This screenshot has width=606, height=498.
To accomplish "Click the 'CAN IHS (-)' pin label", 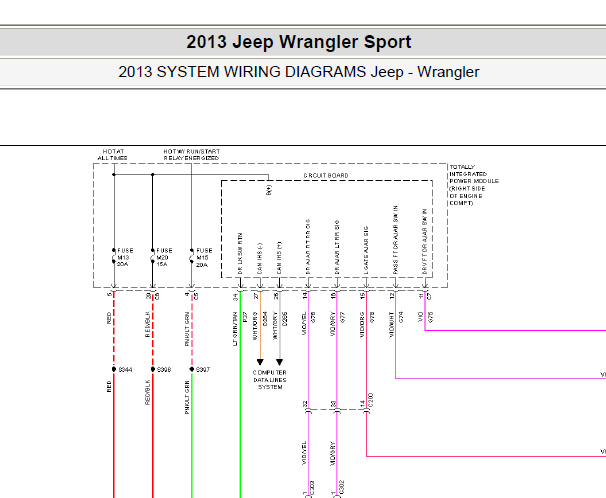I will 259,258.
